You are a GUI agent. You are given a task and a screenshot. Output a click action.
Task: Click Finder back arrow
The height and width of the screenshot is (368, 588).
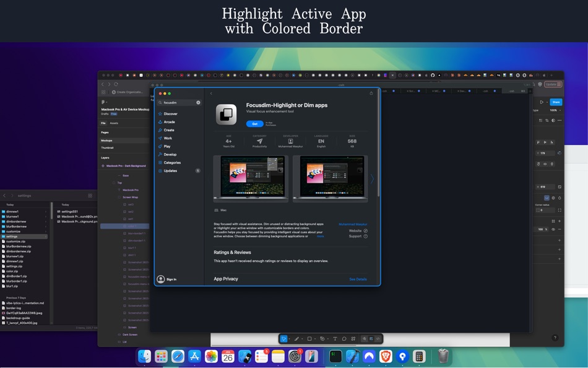pos(4,196)
